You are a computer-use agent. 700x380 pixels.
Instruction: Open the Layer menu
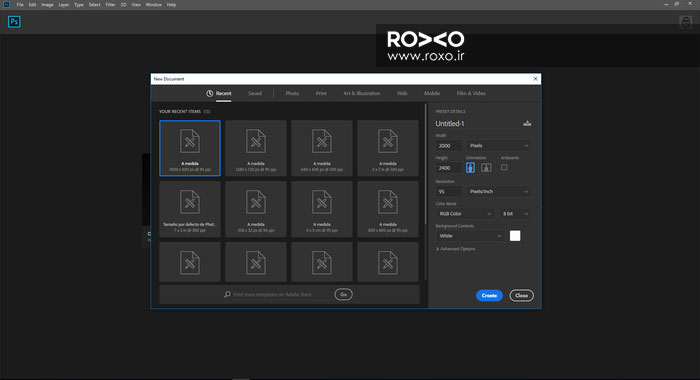[x=64, y=4]
